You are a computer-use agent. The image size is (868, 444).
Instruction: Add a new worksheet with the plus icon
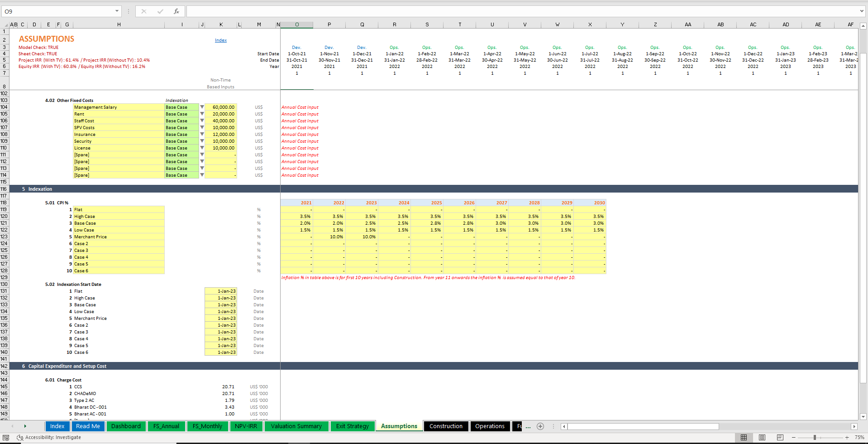point(540,426)
